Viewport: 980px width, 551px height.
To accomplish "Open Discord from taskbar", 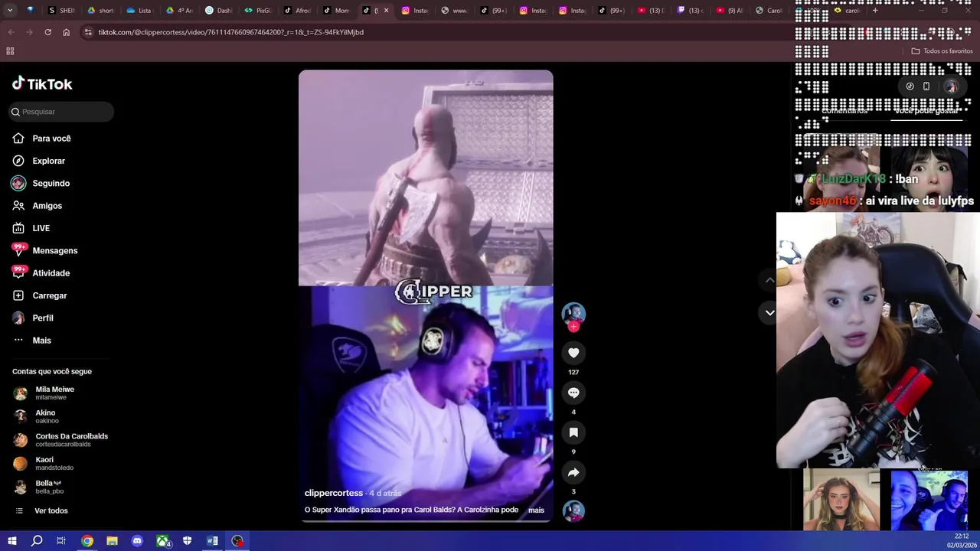I will coord(137,541).
